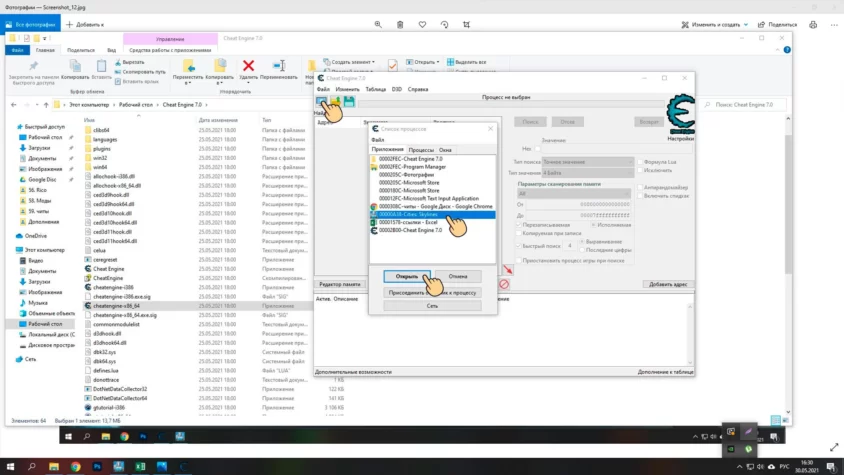Switch to the Процессы tab in process list
Image resolution: width=844 pixels, height=475 pixels.
pos(421,150)
